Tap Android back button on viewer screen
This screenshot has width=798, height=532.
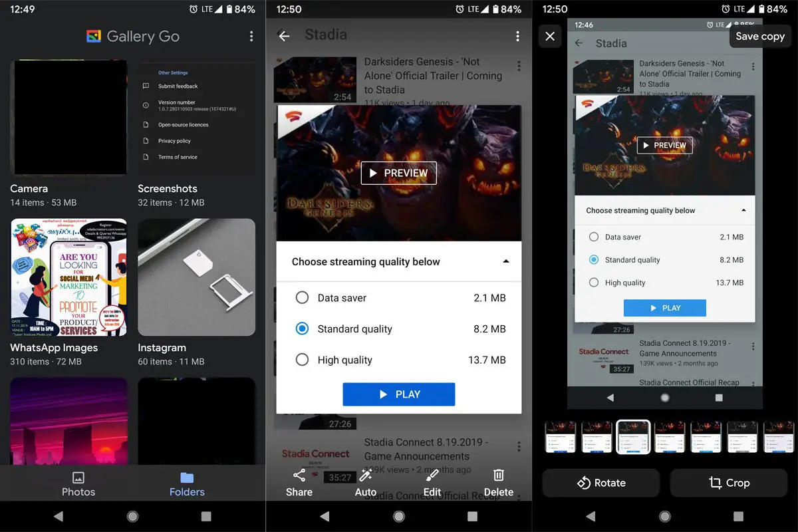coord(325,517)
